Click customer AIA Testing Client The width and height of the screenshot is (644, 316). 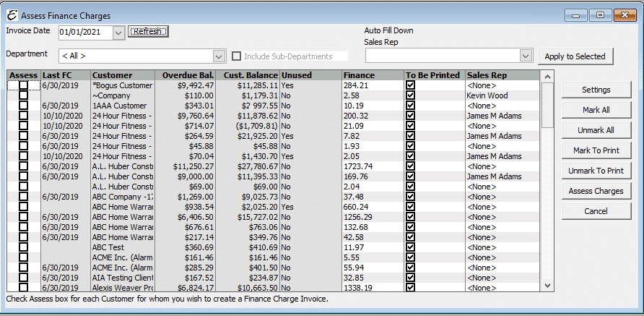click(123, 278)
